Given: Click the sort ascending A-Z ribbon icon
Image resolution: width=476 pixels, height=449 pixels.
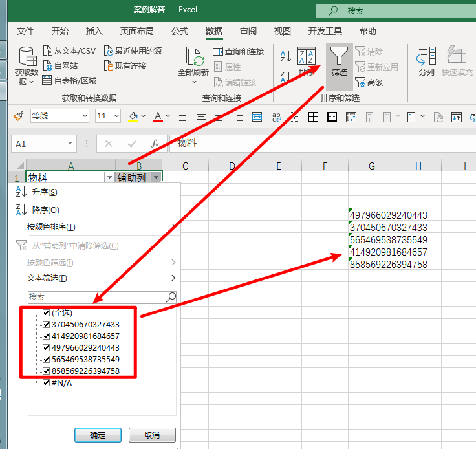Looking at the screenshot, I should click(x=285, y=56).
